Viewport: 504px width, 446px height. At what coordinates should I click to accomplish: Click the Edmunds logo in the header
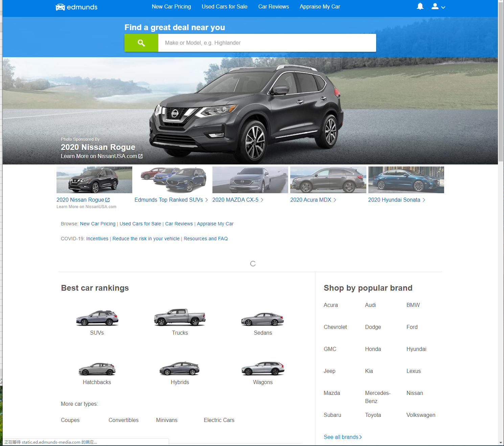(x=76, y=7)
